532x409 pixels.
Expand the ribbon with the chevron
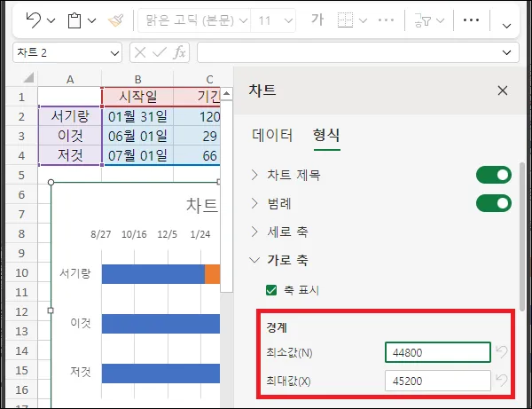coord(506,26)
